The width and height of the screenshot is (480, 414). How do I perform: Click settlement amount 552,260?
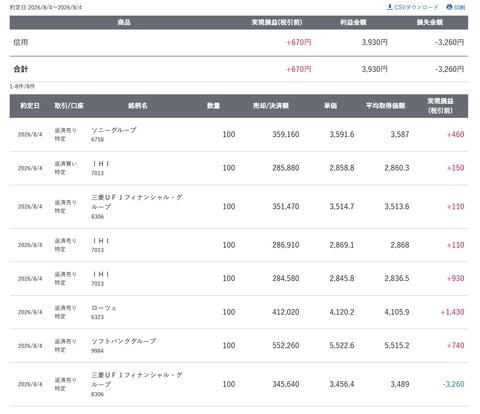tap(286, 345)
